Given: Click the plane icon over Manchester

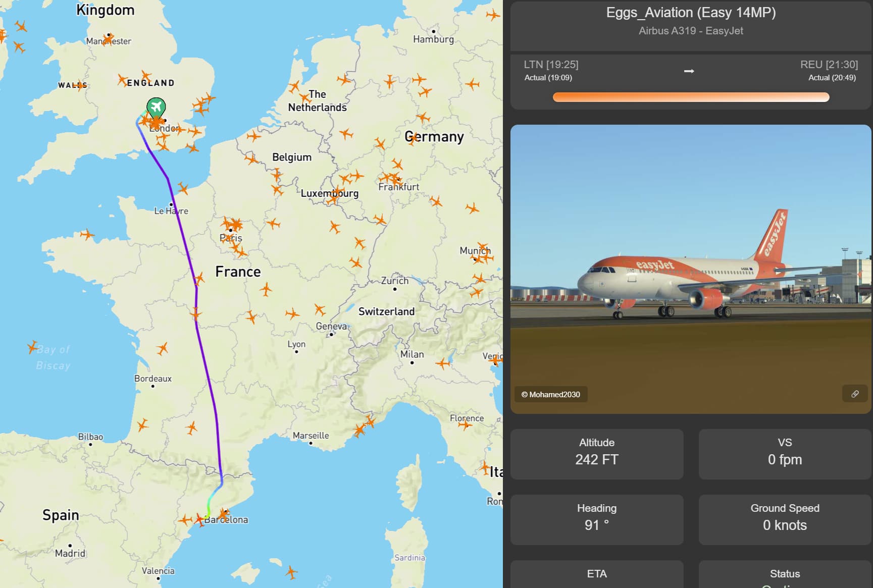Looking at the screenshot, I should coord(108,38).
